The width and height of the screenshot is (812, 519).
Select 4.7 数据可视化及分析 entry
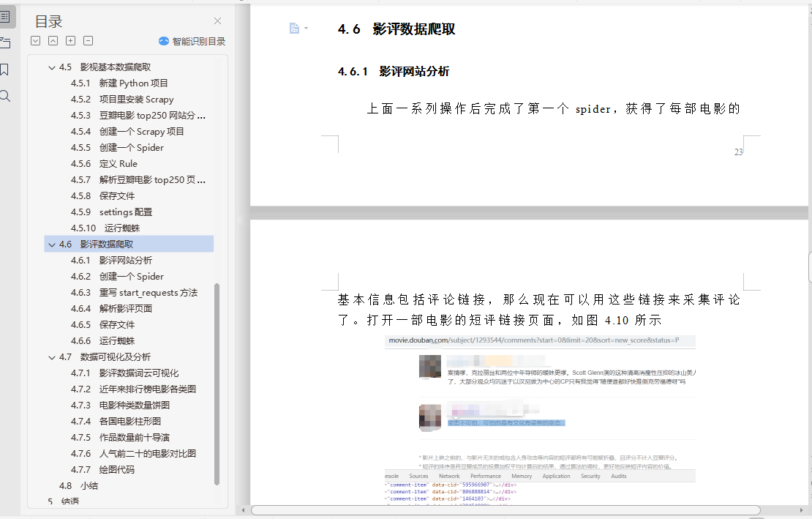pos(105,357)
